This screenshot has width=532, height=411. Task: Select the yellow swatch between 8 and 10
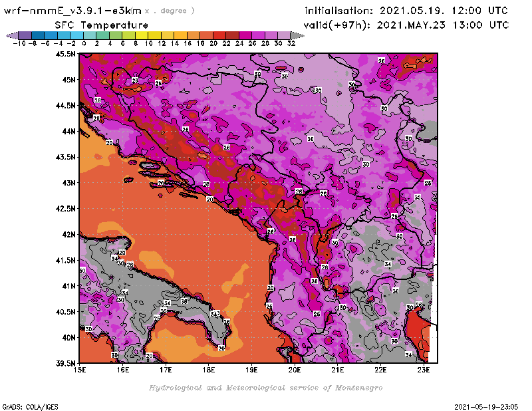click(142, 35)
